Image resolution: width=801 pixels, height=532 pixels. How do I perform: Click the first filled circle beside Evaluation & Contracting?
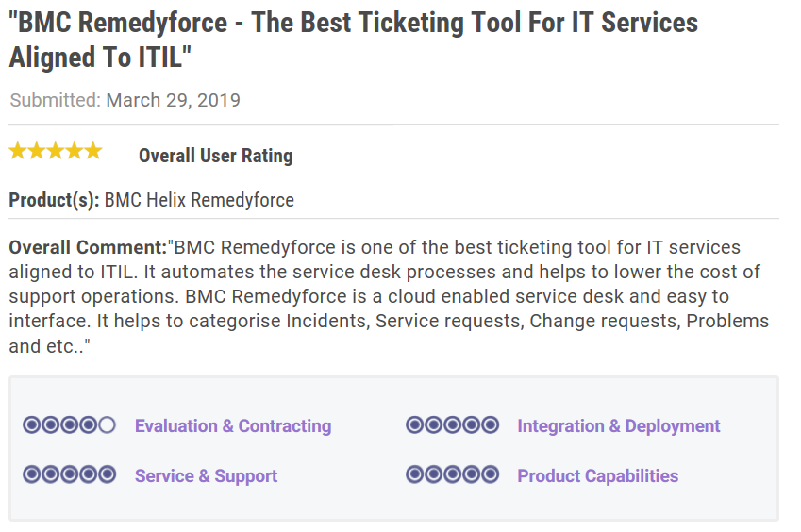32,424
